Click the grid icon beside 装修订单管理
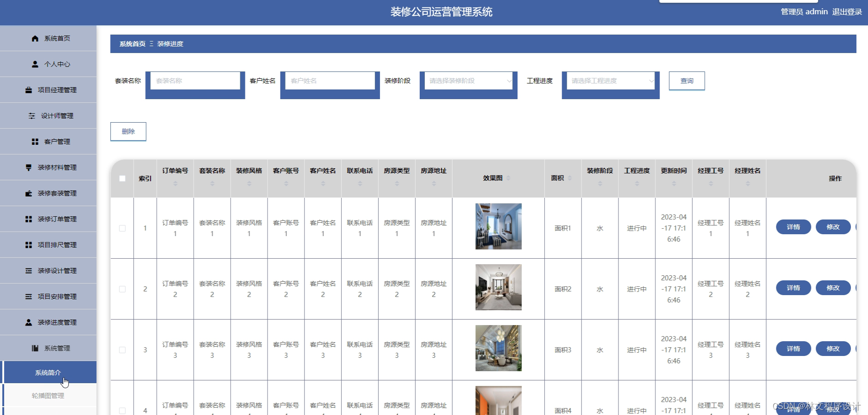Viewport: 868px width, 415px height. (29, 219)
